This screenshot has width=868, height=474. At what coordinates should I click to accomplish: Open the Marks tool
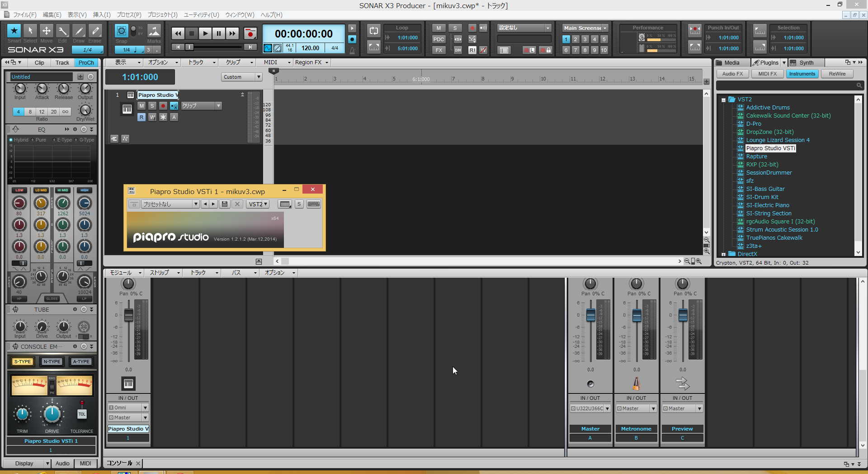[154, 31]
